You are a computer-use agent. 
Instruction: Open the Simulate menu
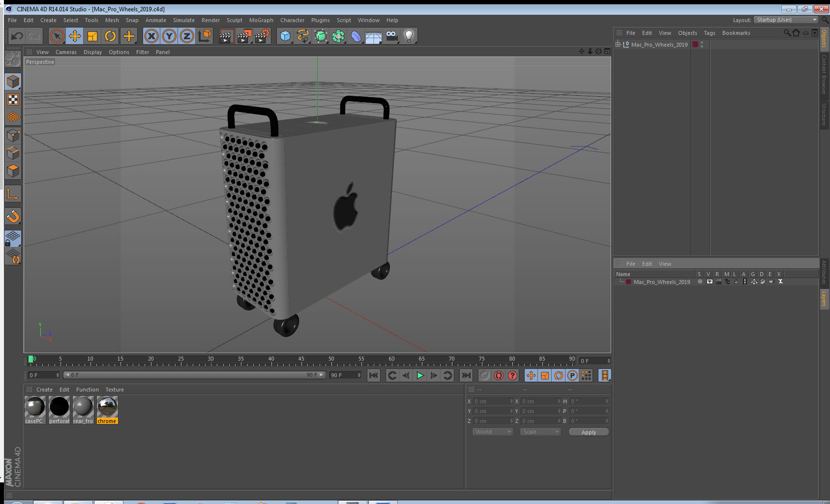click(183, 20)
